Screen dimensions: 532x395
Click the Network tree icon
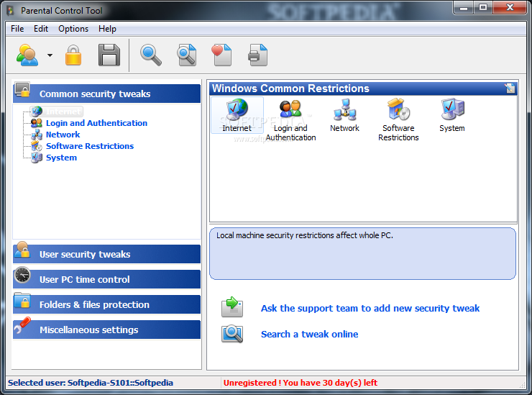(37, 135)
